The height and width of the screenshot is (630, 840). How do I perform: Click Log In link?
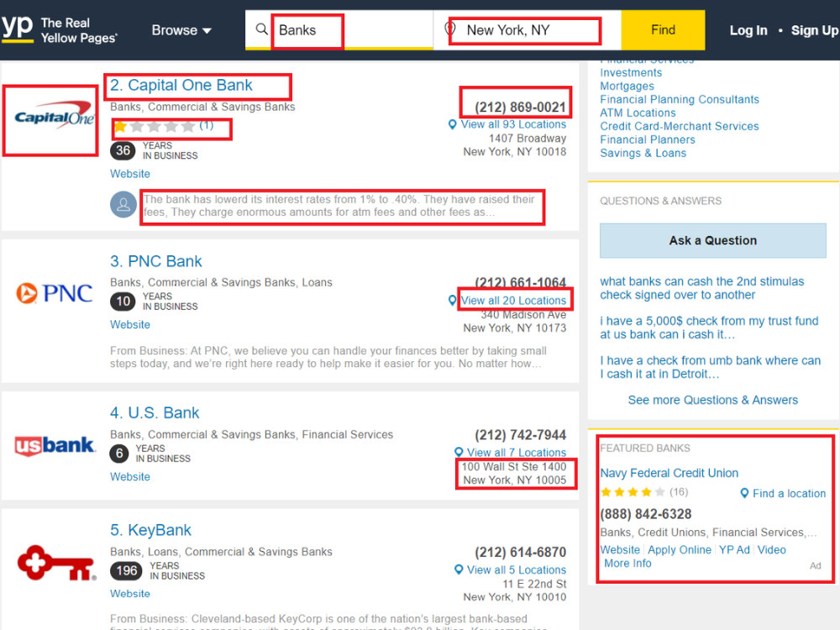tap(748, 30)
